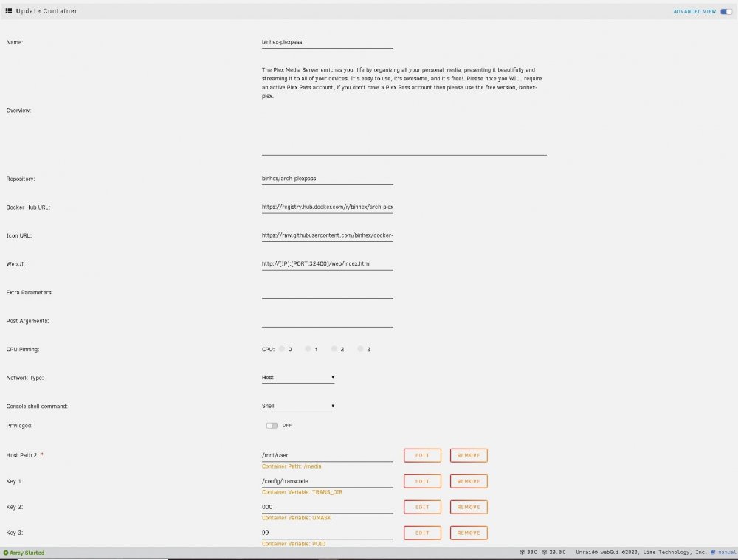
Task: Toggle the Advanced View switch
Action: pos(726,11)
